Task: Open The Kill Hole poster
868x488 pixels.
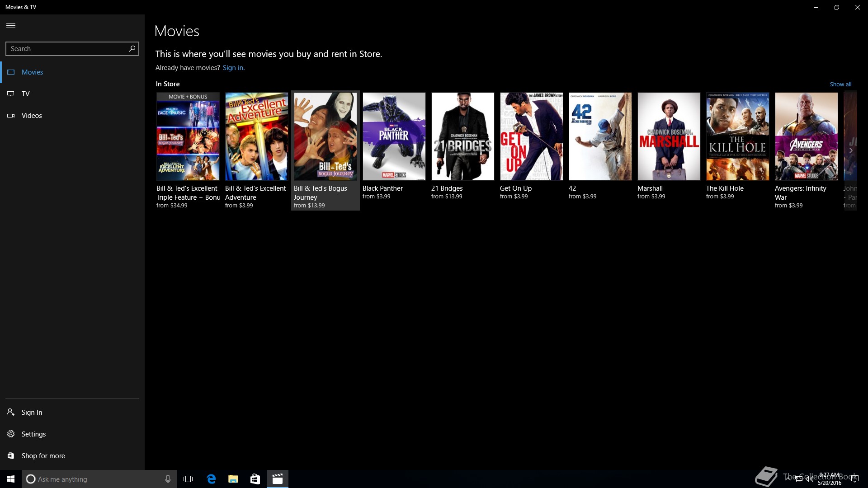Action: point(738,136)
